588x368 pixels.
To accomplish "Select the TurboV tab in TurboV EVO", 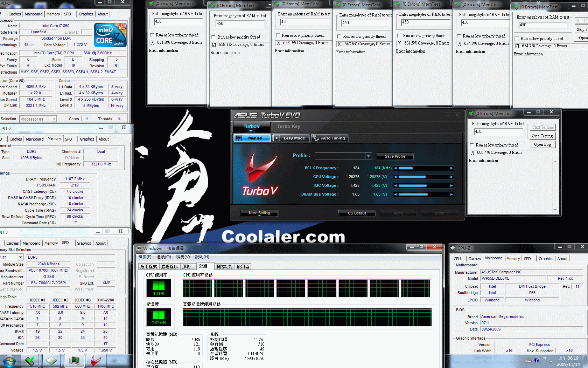I will click(x=251, y=127).
